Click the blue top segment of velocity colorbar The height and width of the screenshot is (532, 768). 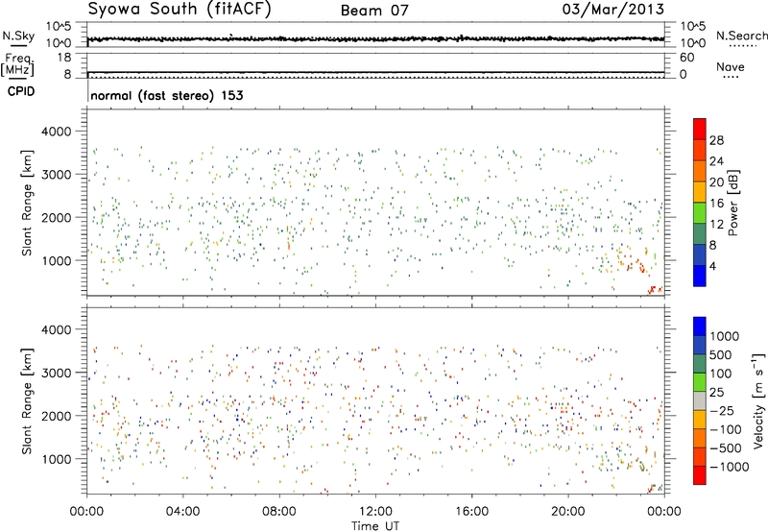[700, 326]
